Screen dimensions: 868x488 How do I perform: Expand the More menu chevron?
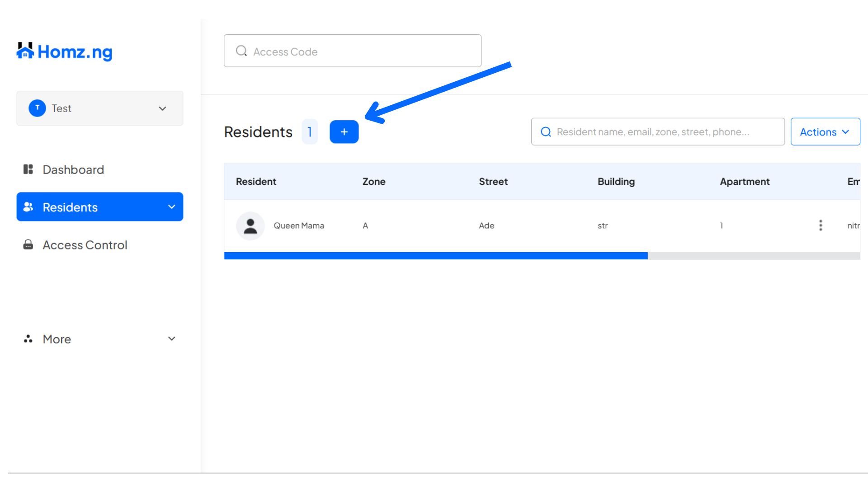pyautogui.click(x=172, y=339)
